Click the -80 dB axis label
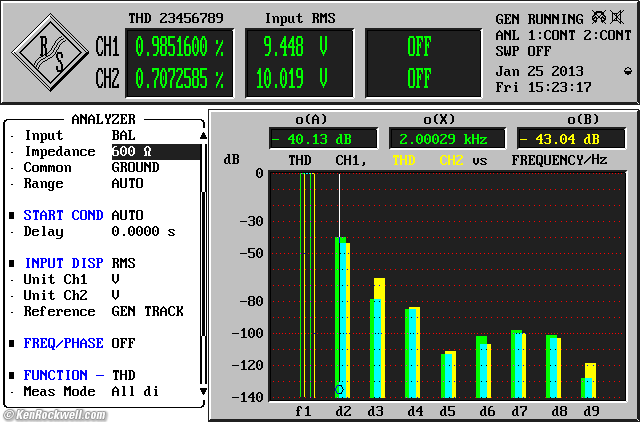 pos(251,301)
